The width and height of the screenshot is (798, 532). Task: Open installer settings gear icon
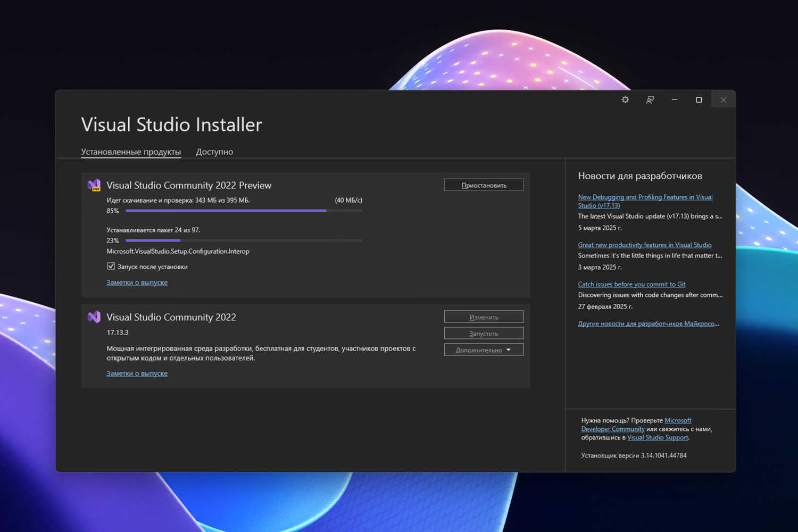pos(625,100)
